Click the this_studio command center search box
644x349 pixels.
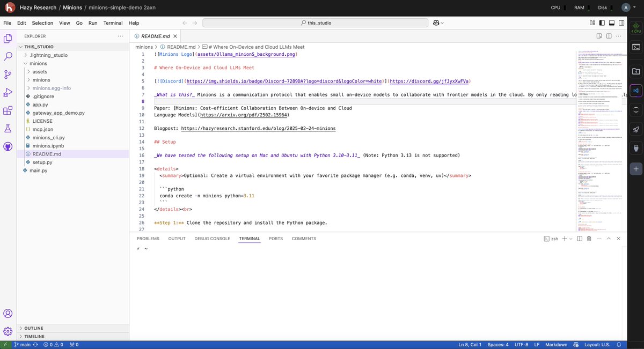315,23
